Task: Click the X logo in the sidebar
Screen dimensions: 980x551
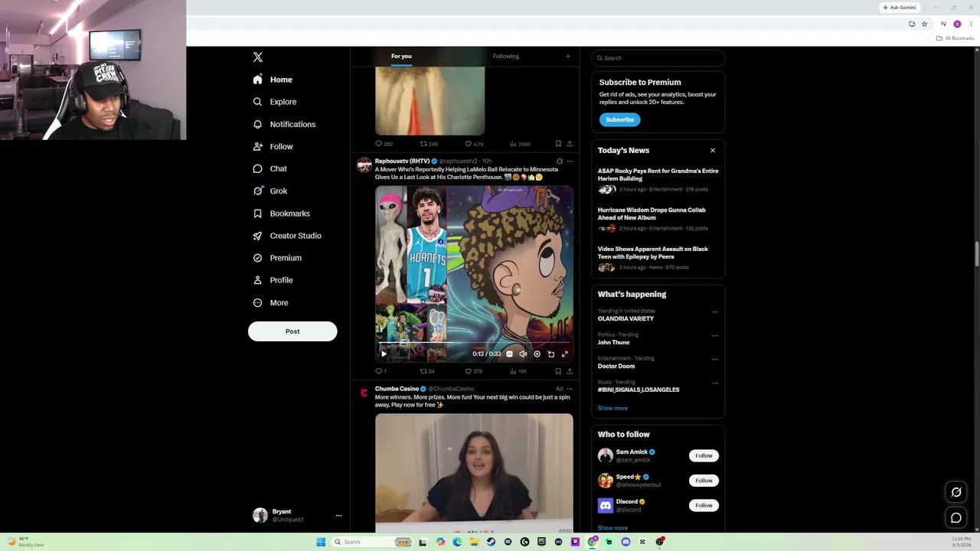Action: [258, 57]
